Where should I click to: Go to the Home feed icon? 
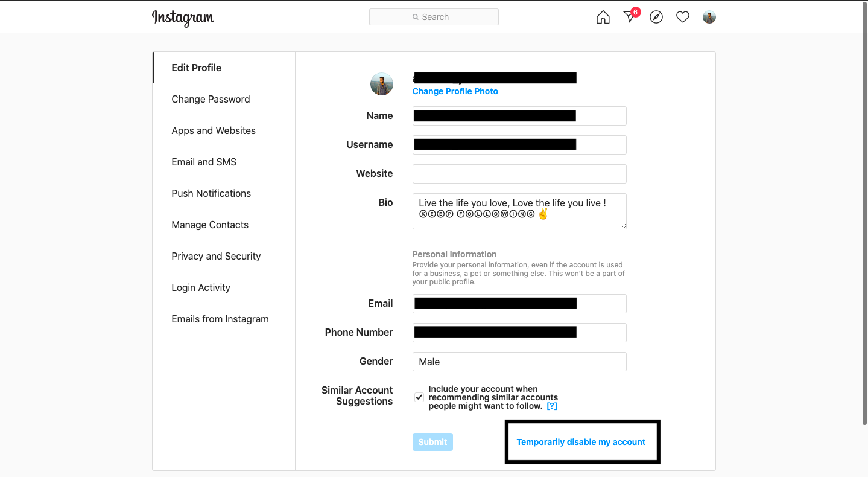(603, 18)
